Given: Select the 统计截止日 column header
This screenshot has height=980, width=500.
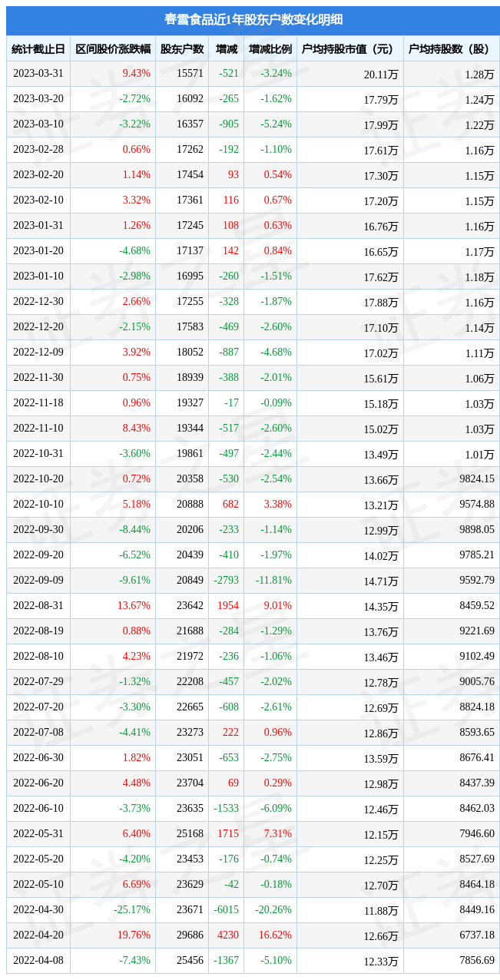Looking at the screenshot, I should 38,49.
